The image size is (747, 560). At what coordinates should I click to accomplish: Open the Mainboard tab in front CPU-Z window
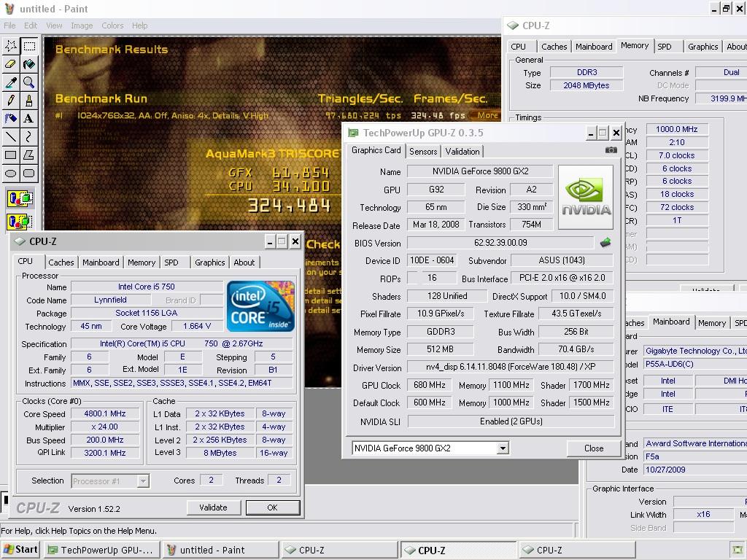click(101, 262)
